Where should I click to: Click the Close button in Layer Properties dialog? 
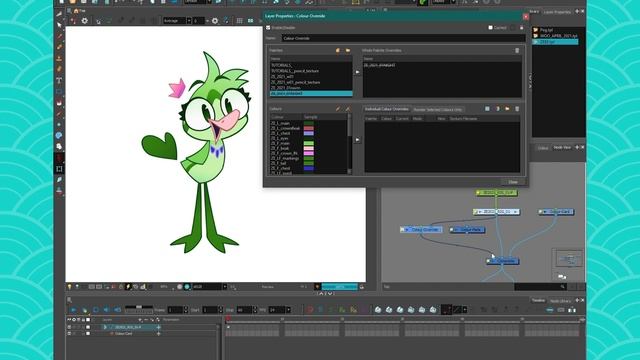(513, 182)
